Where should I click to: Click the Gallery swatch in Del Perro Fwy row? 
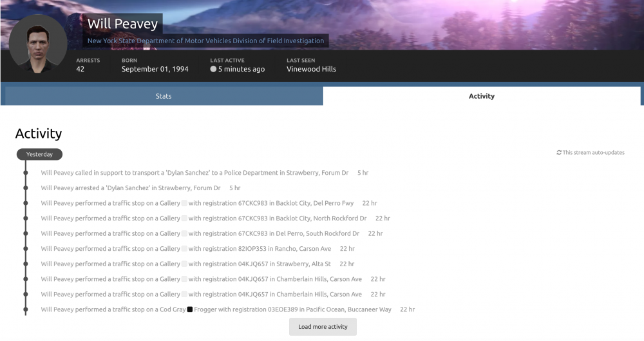tap(184, 203)
